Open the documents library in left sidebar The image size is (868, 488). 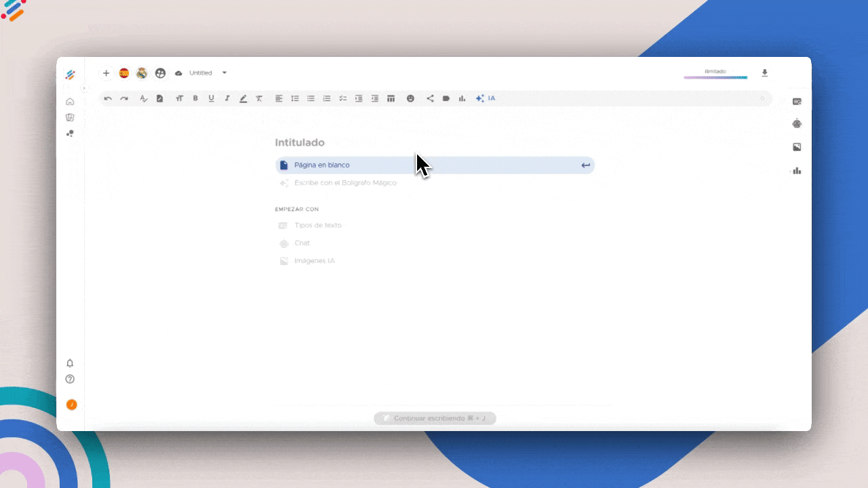click(70, 117)
